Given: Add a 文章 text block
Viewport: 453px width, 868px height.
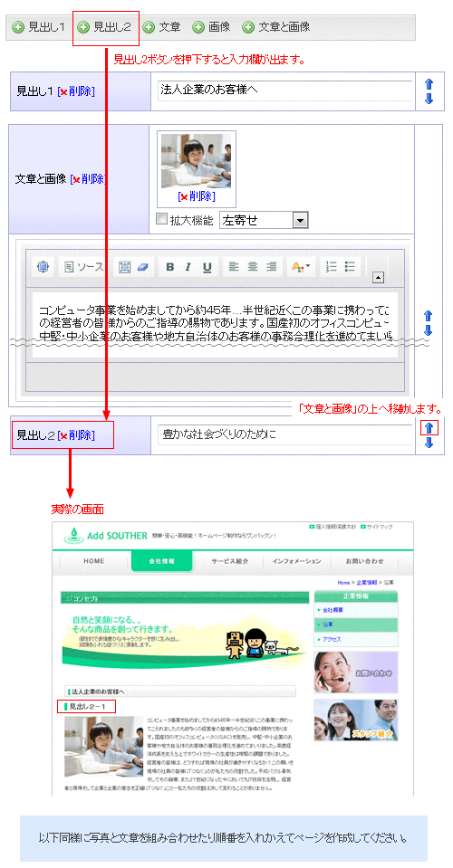Looking at the screenshot, I should [161, 26].
